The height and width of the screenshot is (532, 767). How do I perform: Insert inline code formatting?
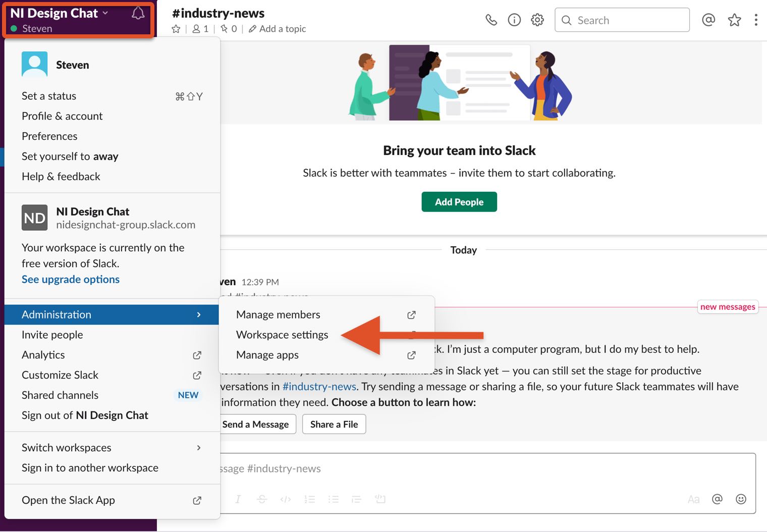coord(286,499)
